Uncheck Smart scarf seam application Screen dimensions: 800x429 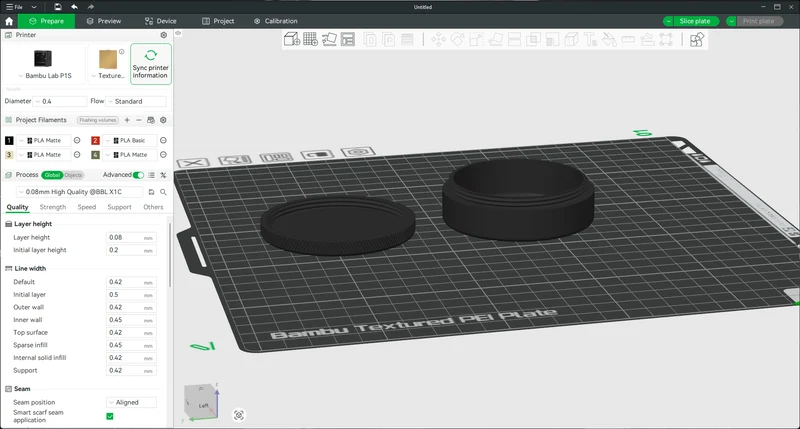(x=110, y=416)
